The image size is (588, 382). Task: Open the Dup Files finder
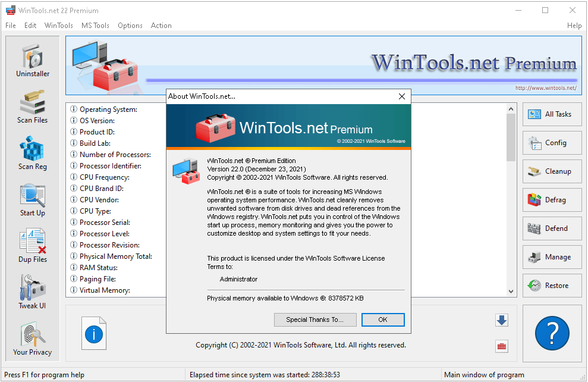point(33,246)
